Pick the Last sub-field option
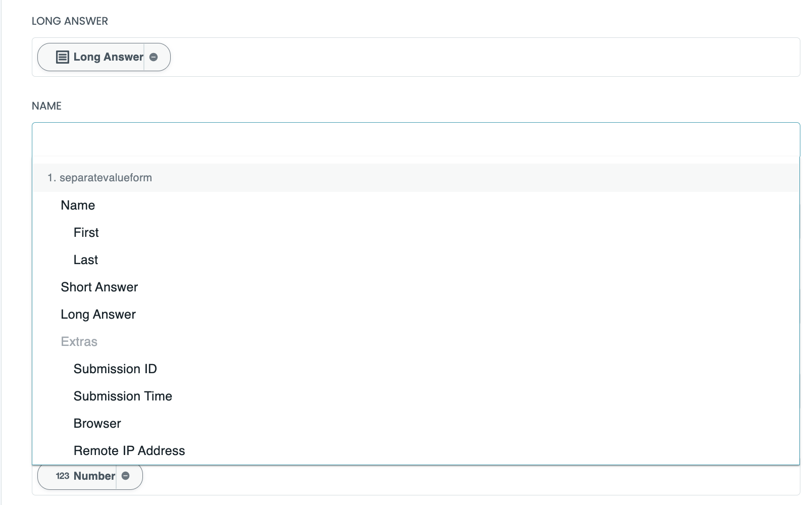Viewport: 812px width, 505px height. tap(86, 260)
